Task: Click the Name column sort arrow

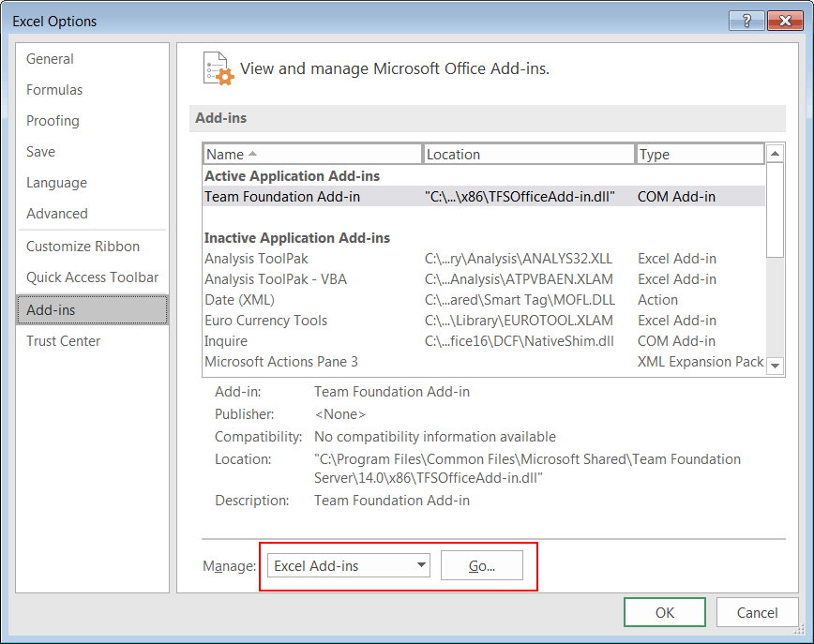Action: [253, 154]
